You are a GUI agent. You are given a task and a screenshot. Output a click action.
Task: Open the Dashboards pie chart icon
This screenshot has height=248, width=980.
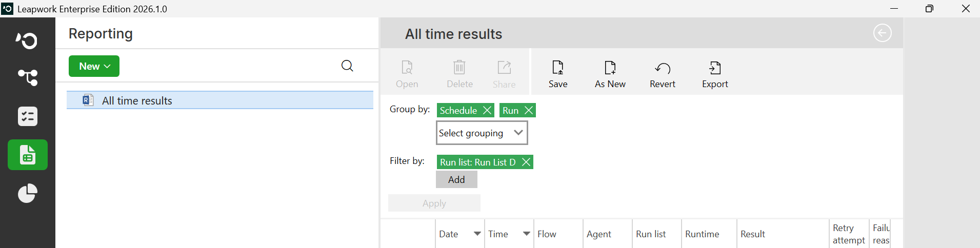pyautogui.click(x=27, y=193)
